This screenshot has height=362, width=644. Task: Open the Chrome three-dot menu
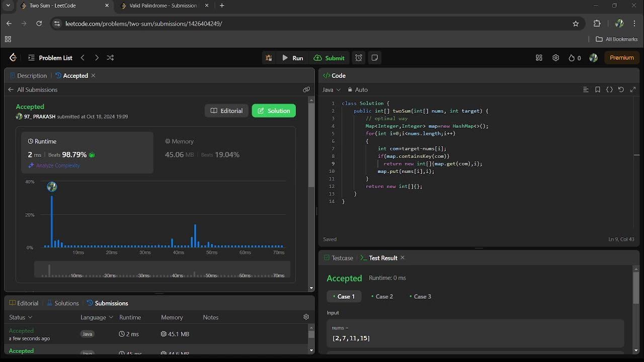(x=634, y=24)
